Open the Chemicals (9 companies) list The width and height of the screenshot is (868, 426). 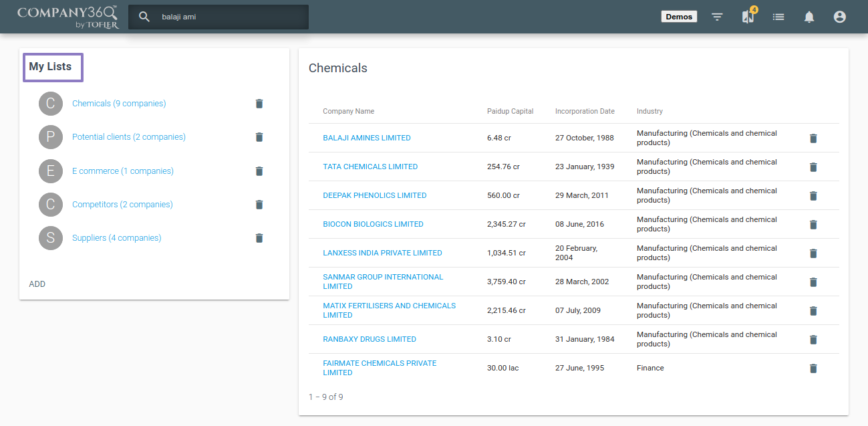click(119, 104)
